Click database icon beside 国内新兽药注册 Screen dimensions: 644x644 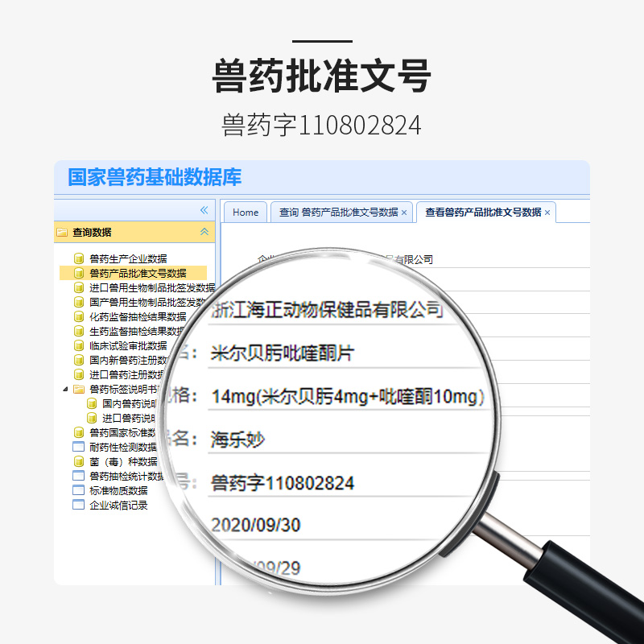tap(78, 360)
